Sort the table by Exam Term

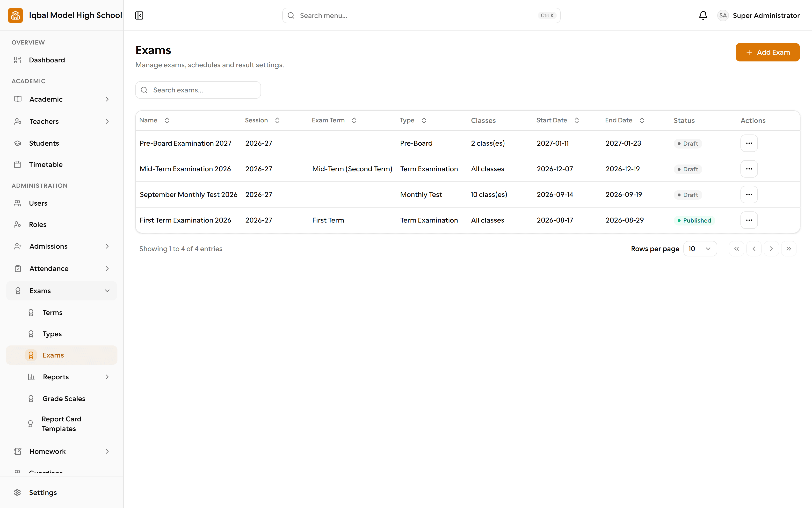[334, 120]
